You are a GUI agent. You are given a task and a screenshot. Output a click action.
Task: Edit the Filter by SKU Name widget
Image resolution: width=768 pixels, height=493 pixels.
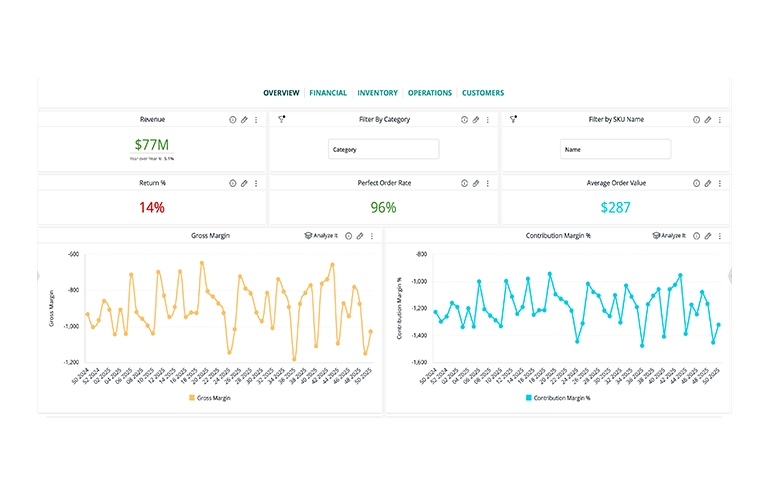pyautogui.click(x=708, y=119)
